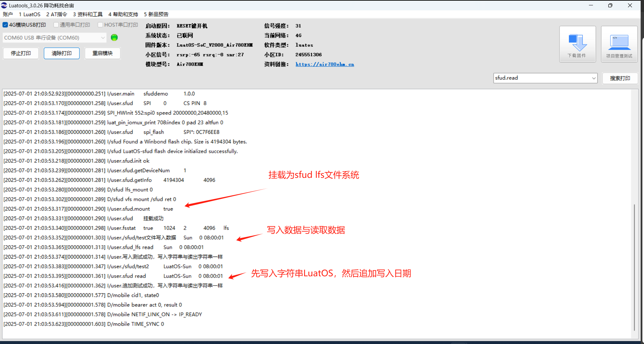Click the firmware version LuatOS-SoC_V2008_Air780EHM text
The image size is (644, 344).
(215, 45)
